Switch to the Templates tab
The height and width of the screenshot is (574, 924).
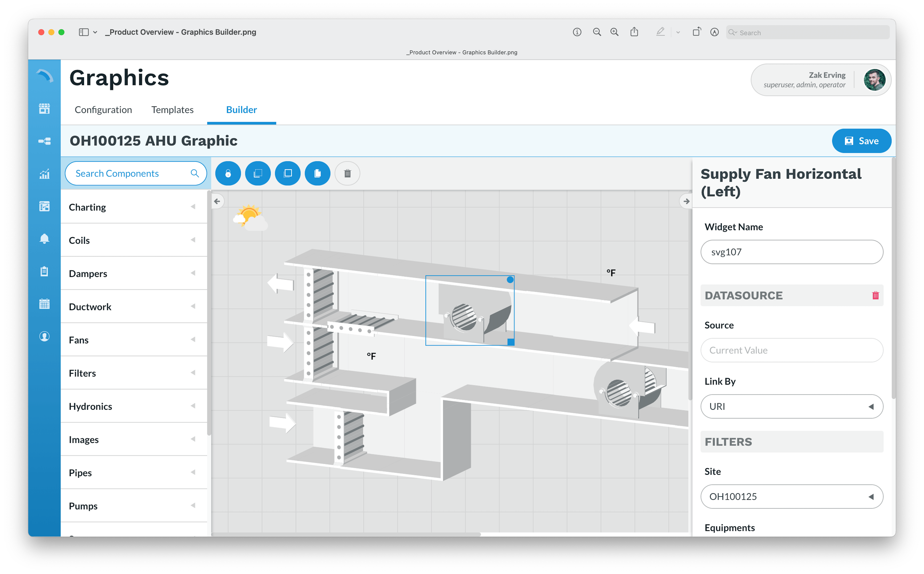pyautogui.click(x=172, y=110)
